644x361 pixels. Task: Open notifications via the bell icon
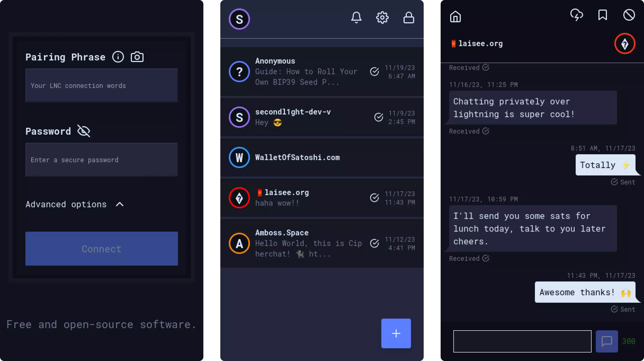[356, 18]
